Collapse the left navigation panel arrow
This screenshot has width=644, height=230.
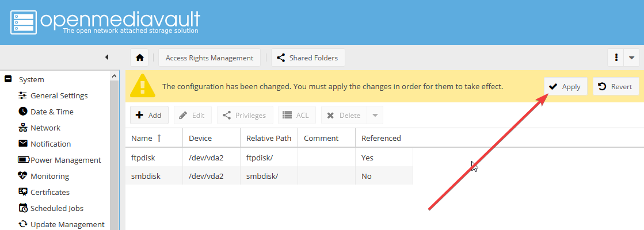pyautogui.click(x=106, y=57)
